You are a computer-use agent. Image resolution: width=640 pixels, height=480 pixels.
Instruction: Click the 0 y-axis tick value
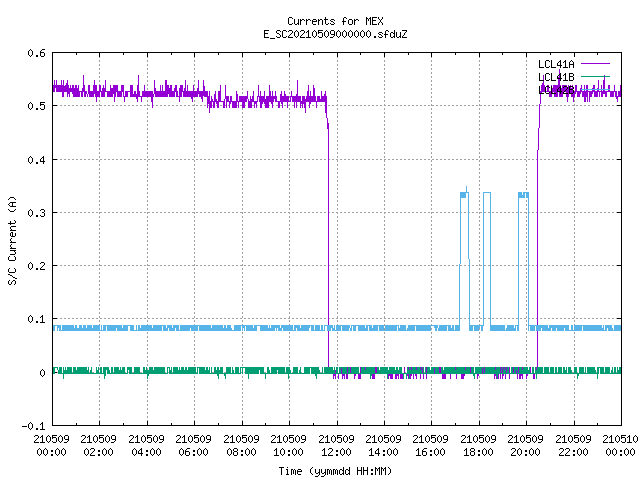point(42,373)
